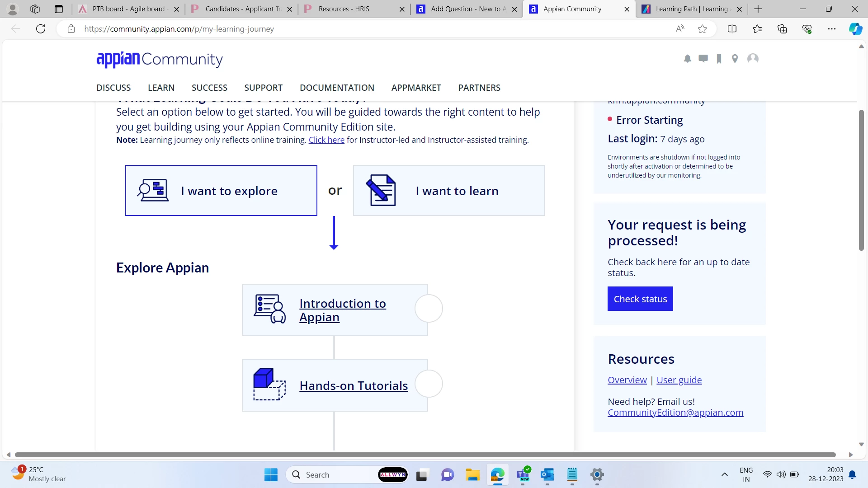
Task: Open Browser essentials heart icon
Action: pos(807,29)
